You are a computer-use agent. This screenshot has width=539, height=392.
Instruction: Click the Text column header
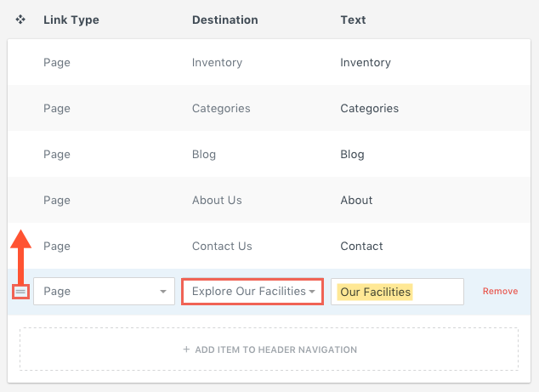click(x=353, y=20)
